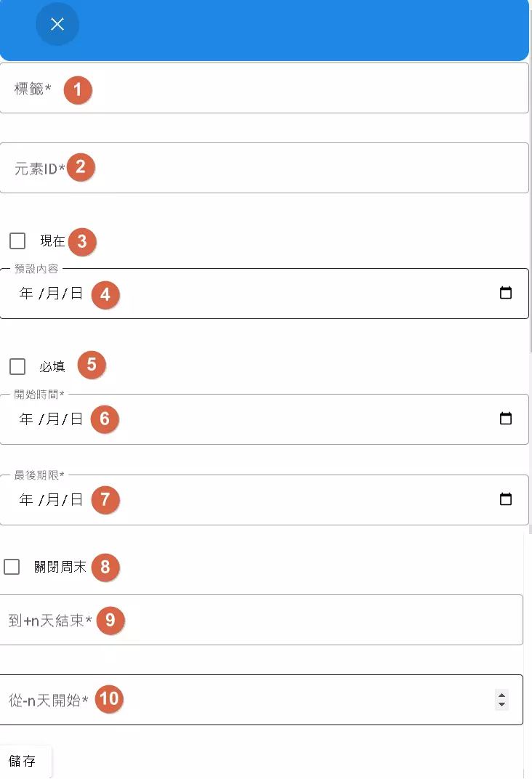This screenshot has height=779, width=532.
Task: Select the 月 segment of 最後期限
Action: 55,499
